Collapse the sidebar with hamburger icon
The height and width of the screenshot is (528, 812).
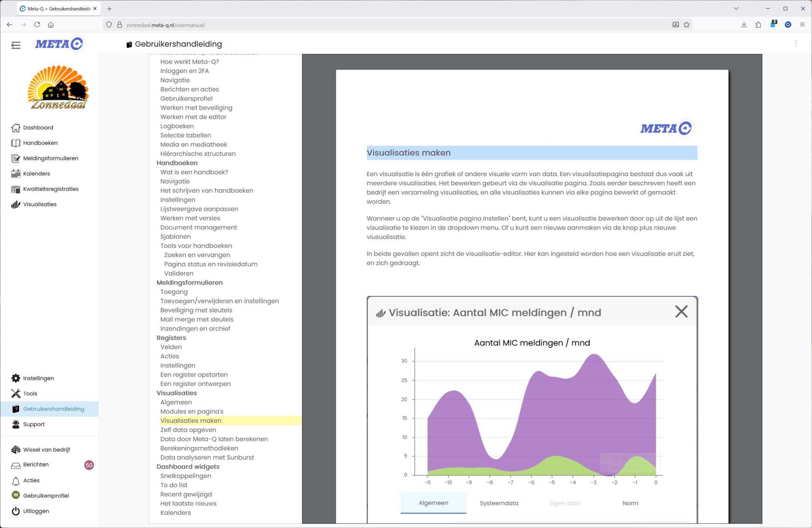click(x=16, y=45)
